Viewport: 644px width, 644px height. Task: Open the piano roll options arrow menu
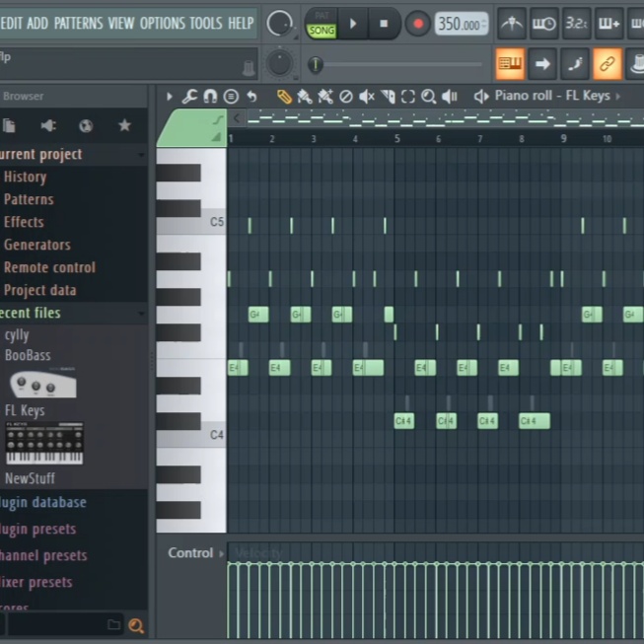[170, 97]
